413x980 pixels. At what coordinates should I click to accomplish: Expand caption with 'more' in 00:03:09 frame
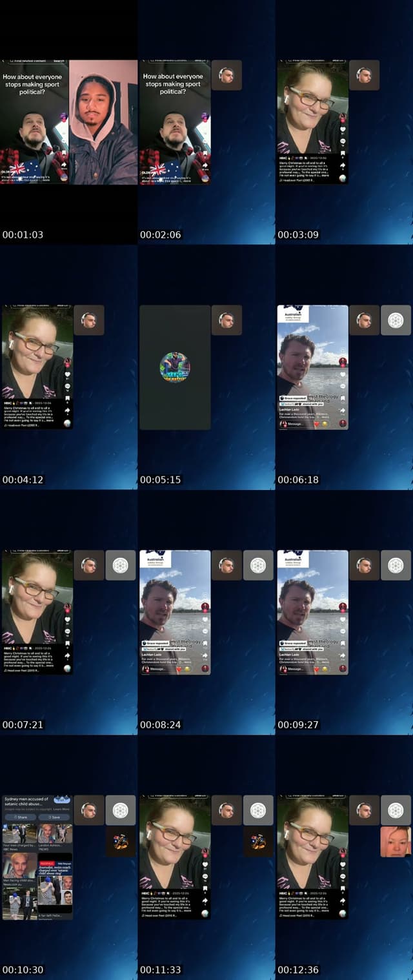325,174
